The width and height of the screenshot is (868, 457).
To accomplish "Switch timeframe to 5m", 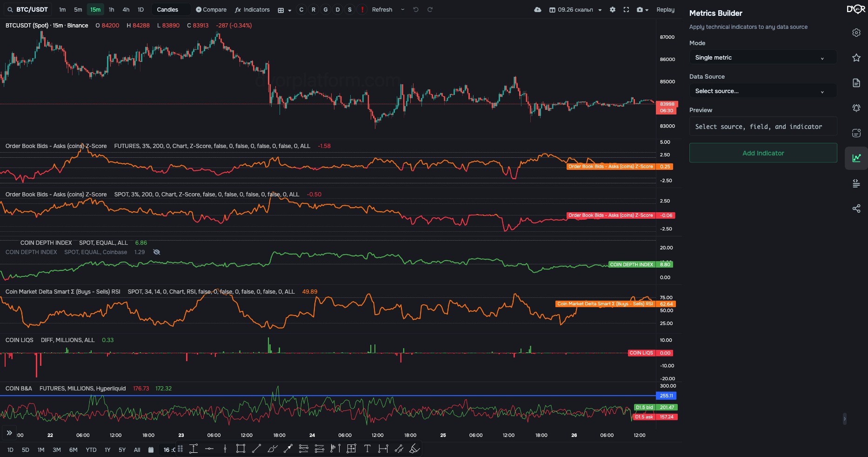I will click(x=78, y=10).
